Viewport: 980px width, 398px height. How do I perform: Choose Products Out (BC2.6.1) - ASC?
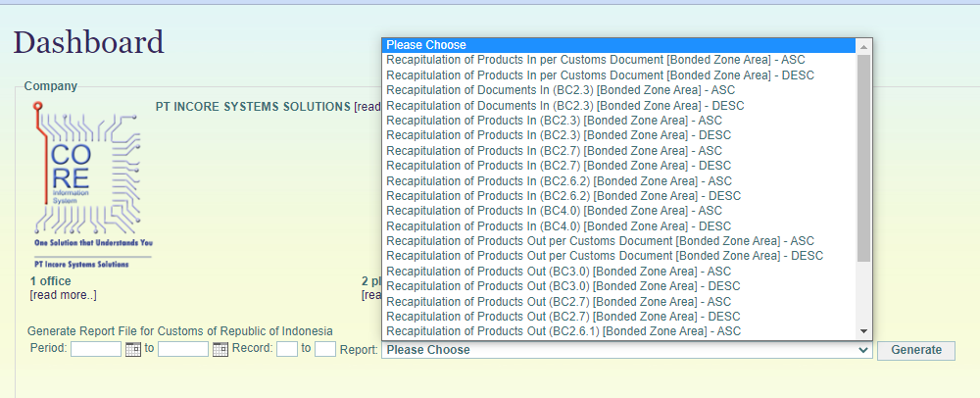(x=619, y=331)
